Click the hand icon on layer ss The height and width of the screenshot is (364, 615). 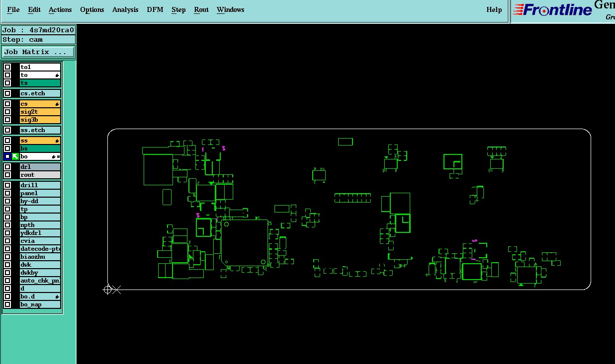[57, 141]
